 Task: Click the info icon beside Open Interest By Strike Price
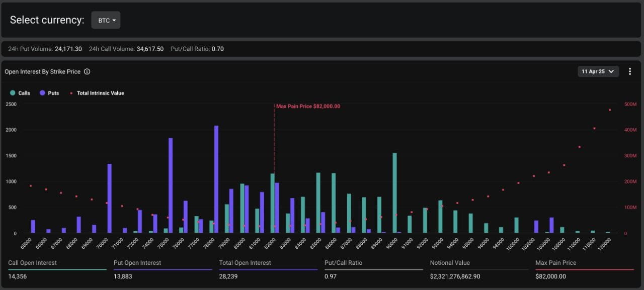point(87,71)
